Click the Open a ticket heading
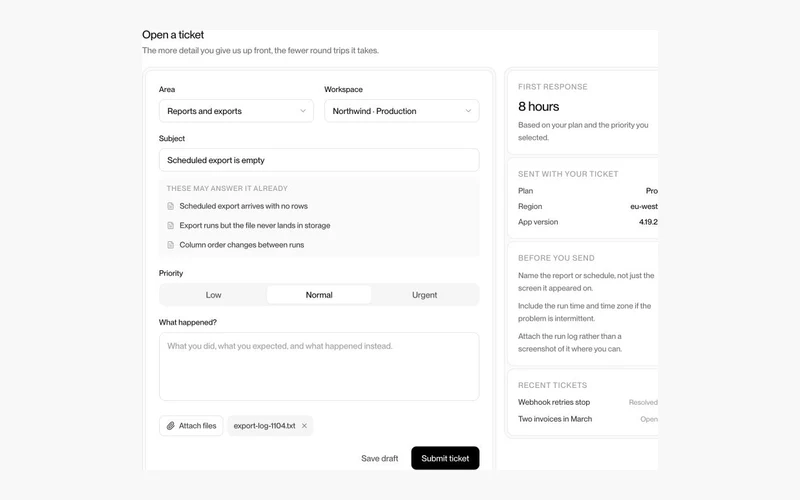The height and width of the screenshot is (500, 800). point(173,35)
